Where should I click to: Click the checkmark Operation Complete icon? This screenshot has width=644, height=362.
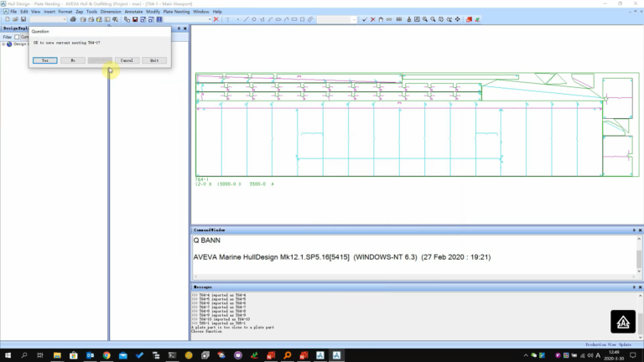tap(365, 19)
